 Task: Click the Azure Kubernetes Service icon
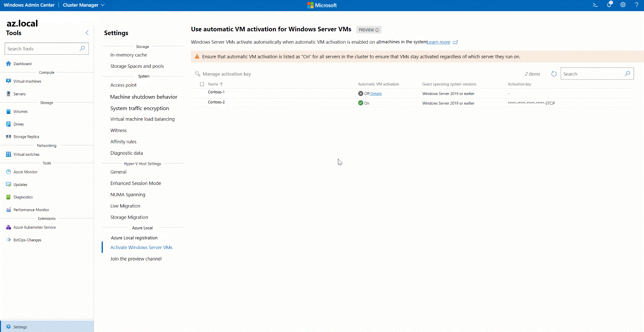pos(8,227)
